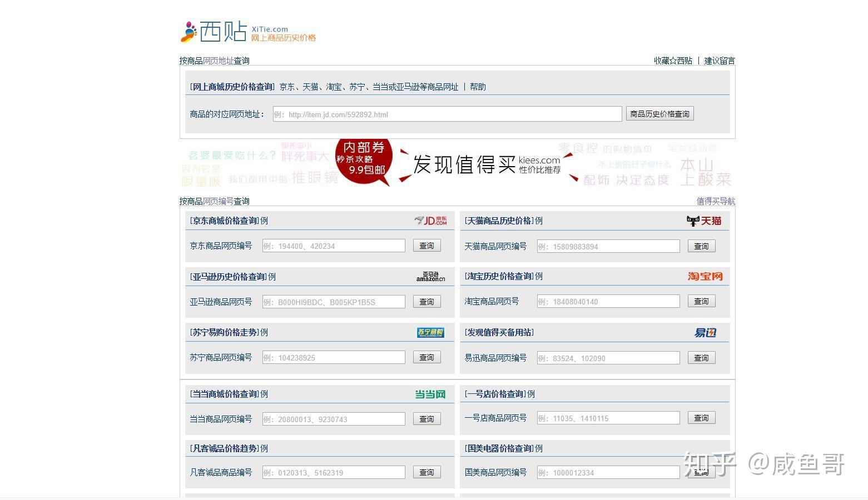Focus the 凡客诚品商品编号 input

334,472
